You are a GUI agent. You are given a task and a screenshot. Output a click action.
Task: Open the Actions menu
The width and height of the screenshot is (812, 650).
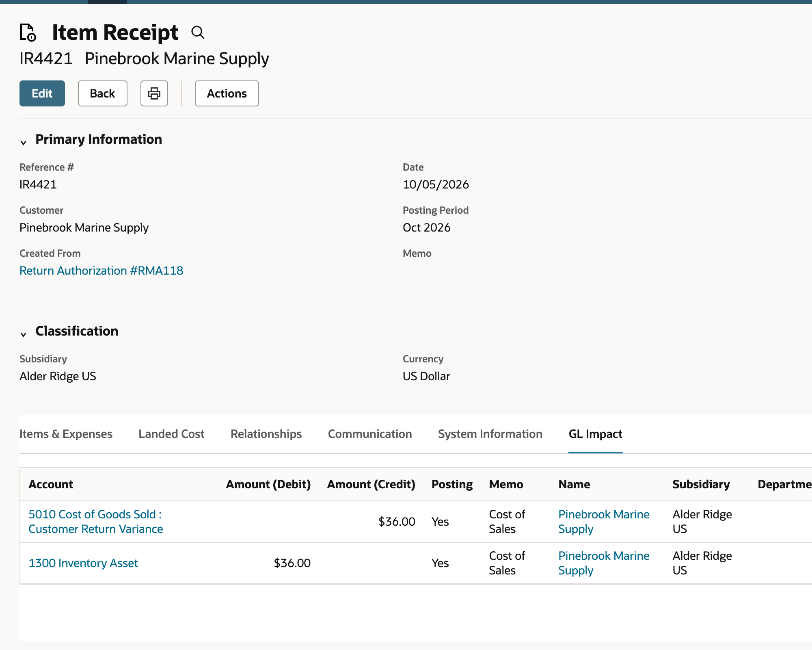pyautogui.click(x=227, y=93)
